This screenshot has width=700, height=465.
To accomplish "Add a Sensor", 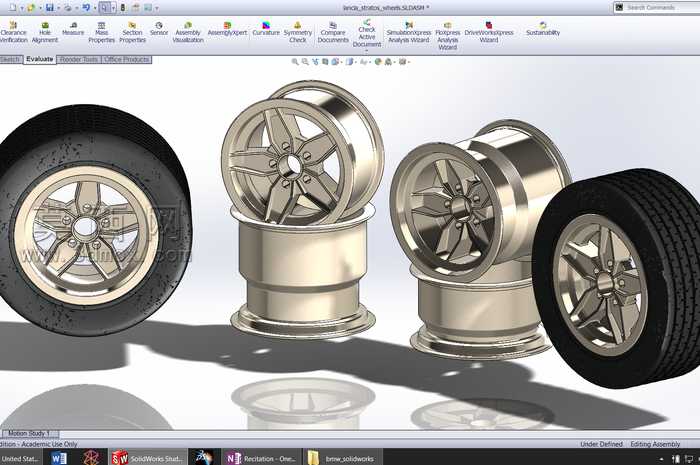I will coord(159,29).
